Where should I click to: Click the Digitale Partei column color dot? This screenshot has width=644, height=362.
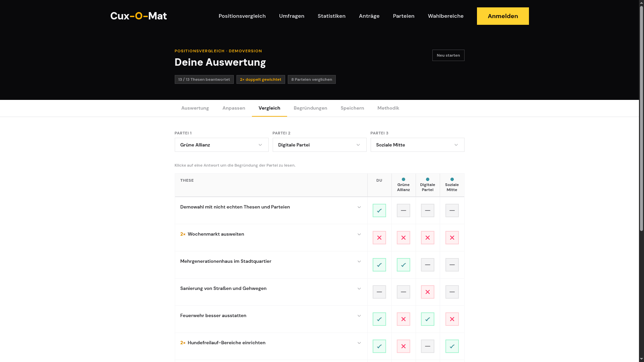tap(428, 179)
